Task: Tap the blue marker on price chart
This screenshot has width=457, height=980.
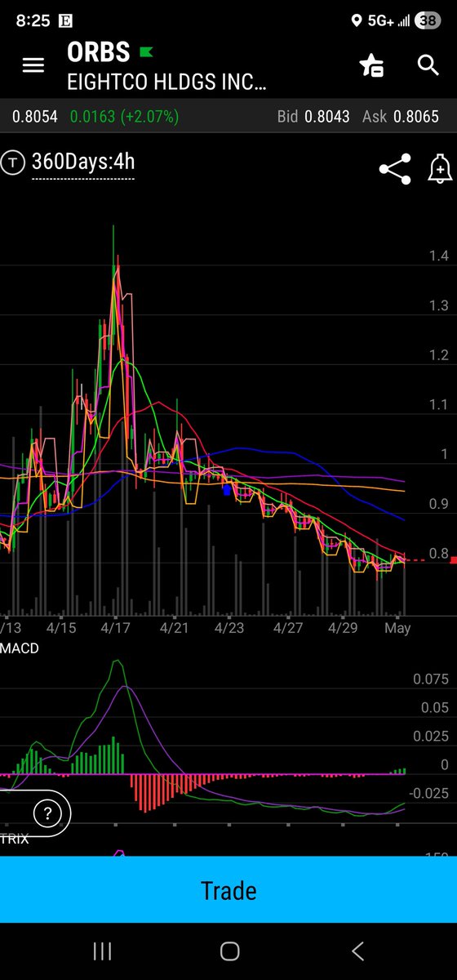Action: (x=227, y=489)
